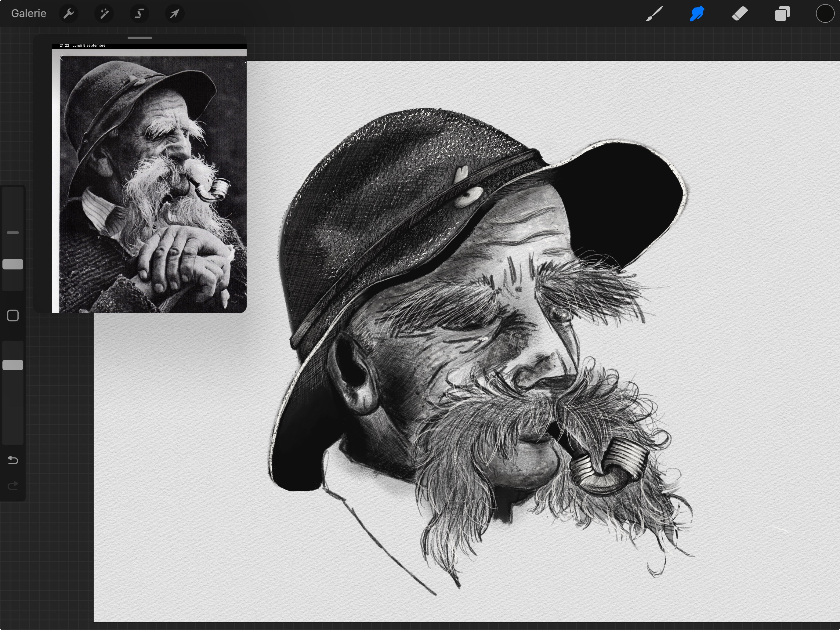Image resolution: width=840 pixels, height=630 pixels.
Task: Click the brush opacity slider handle
Action: pyautogui.click(x=13, y=365)
